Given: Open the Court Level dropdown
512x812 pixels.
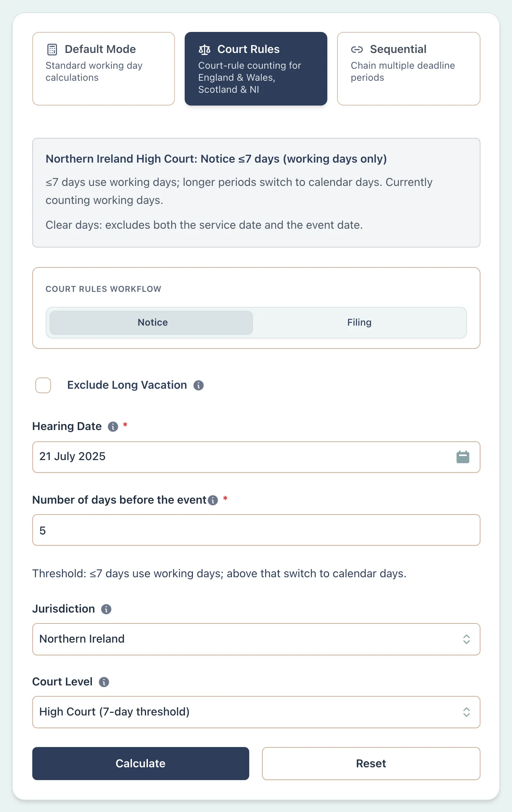Looking at the screenshot, I should pyautogui.click(x=256, y=712).
